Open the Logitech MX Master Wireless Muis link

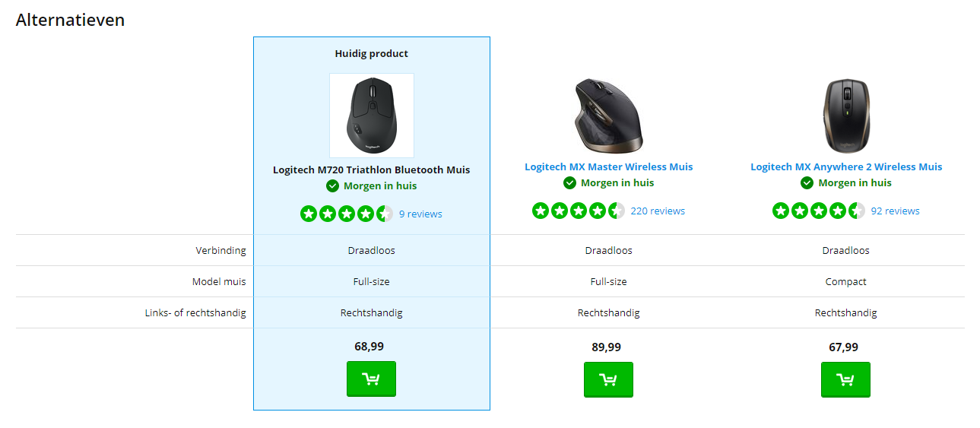608,166
